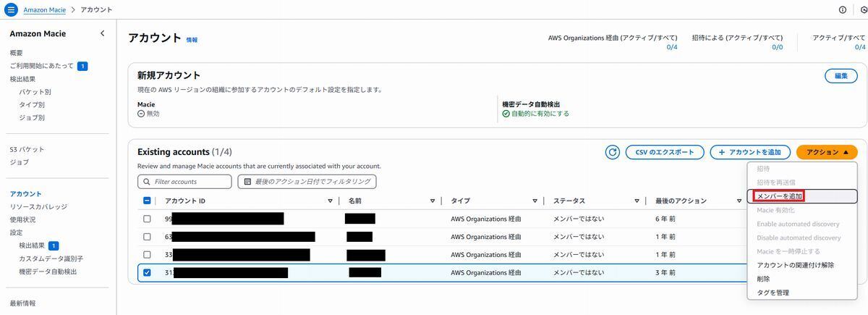Viewport: 868px width, 315px height.
Task: Open ジョブ別 findings view
Action: pos(32,117)
